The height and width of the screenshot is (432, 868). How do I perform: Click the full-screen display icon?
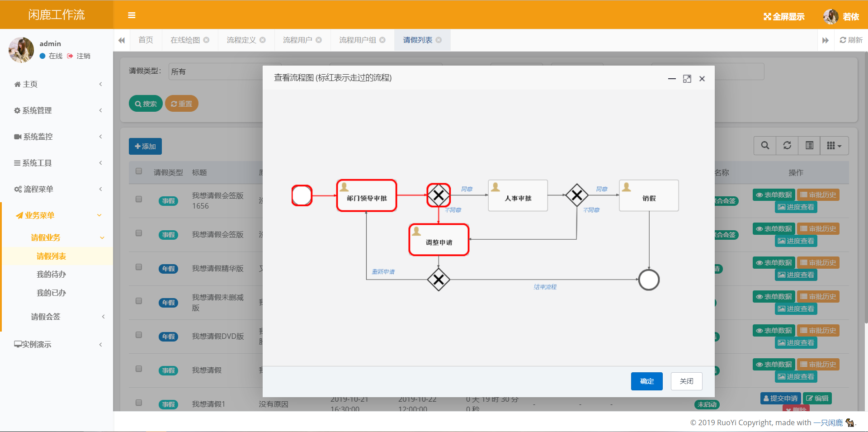767,17
